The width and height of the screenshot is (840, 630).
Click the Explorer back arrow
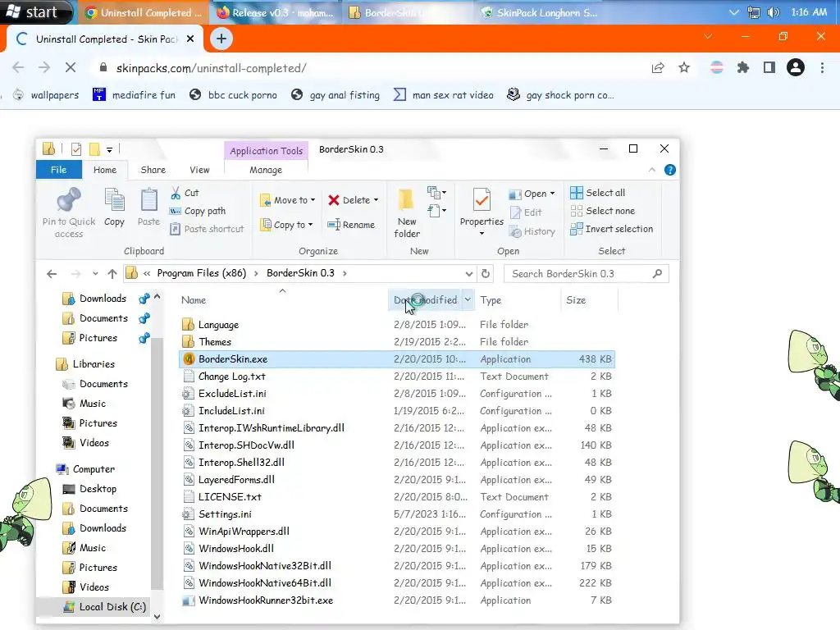52,274
